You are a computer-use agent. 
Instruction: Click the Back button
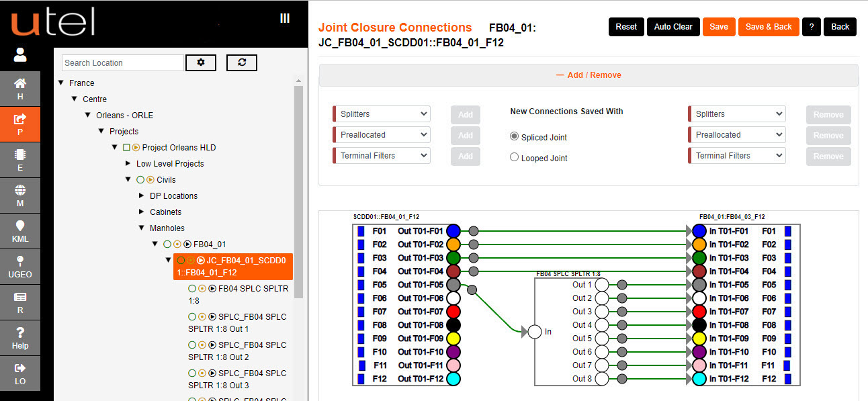click(840, 27)
